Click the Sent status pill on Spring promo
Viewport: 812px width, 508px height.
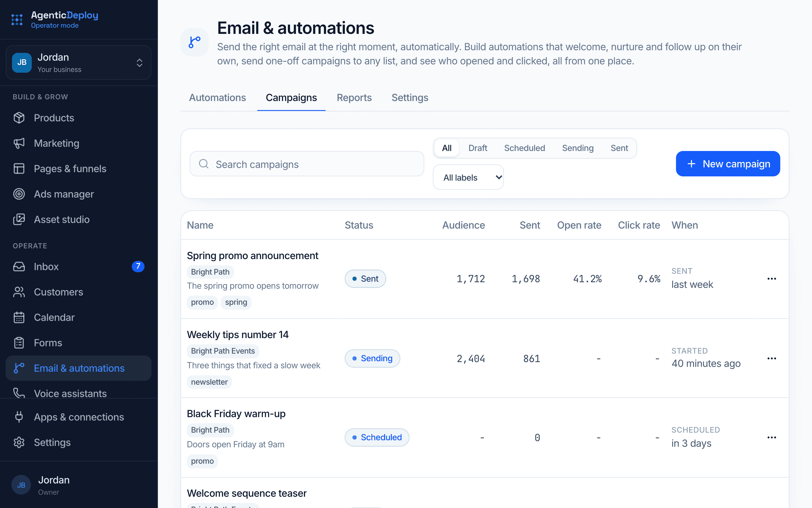click(365, 279)
